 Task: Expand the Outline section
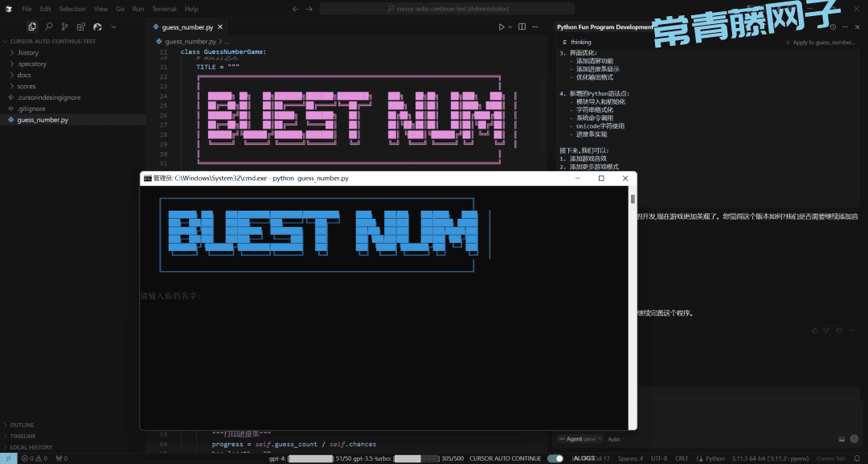tap(22, 425)
